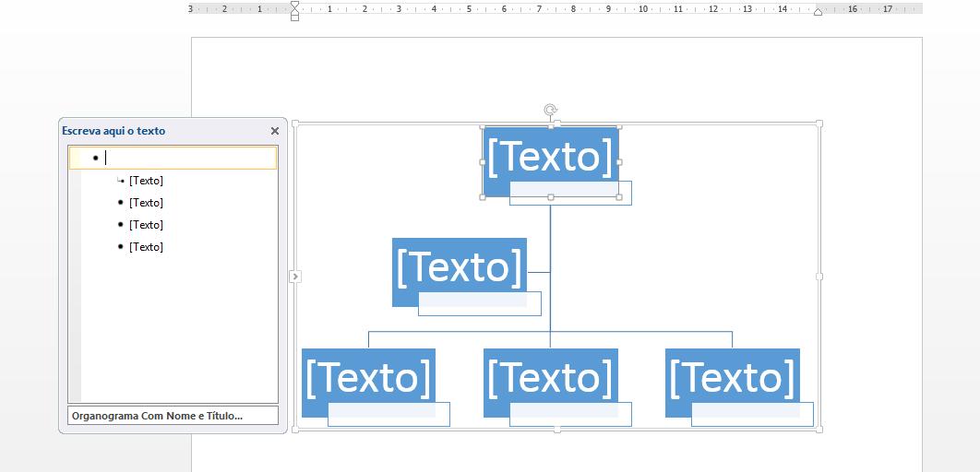This screenshot has width=980, height=472.
Task: Select the bottom-left [Texto] box
Action: [x=368, y=376]
